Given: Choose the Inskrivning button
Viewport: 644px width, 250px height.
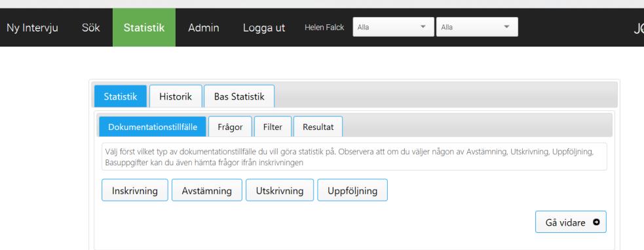Looking at the screenshot, I should pyautogui.click(x=135, y=190).
